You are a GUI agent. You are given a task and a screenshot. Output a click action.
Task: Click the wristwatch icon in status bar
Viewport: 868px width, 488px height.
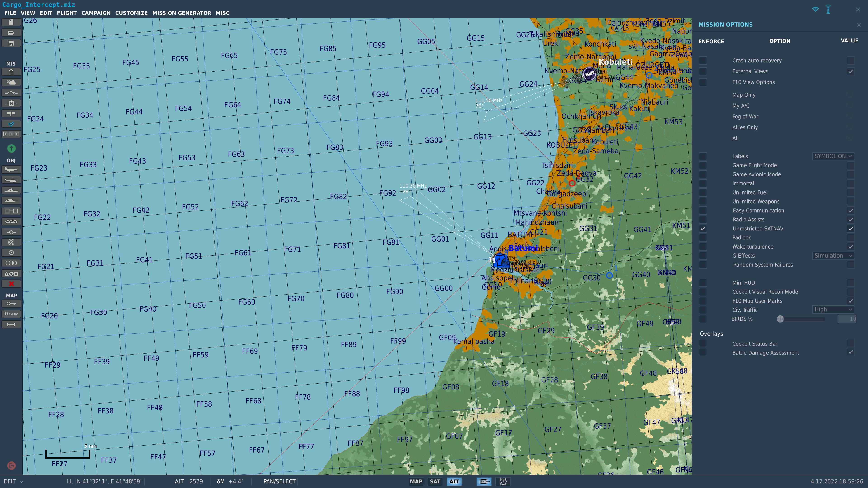[503, 482]
